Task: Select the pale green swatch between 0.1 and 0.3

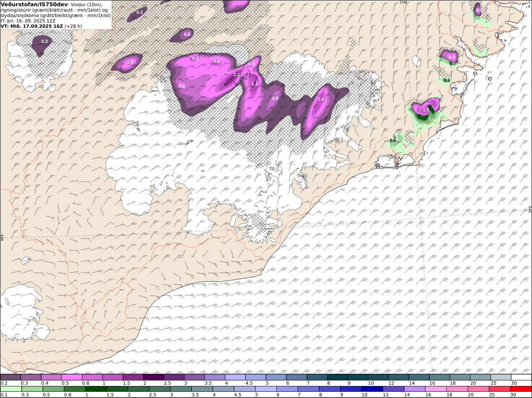Action: [11, 389]
